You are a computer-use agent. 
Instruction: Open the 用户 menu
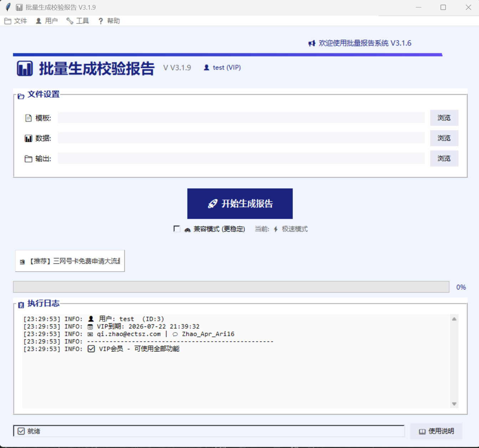coord(47,21)
